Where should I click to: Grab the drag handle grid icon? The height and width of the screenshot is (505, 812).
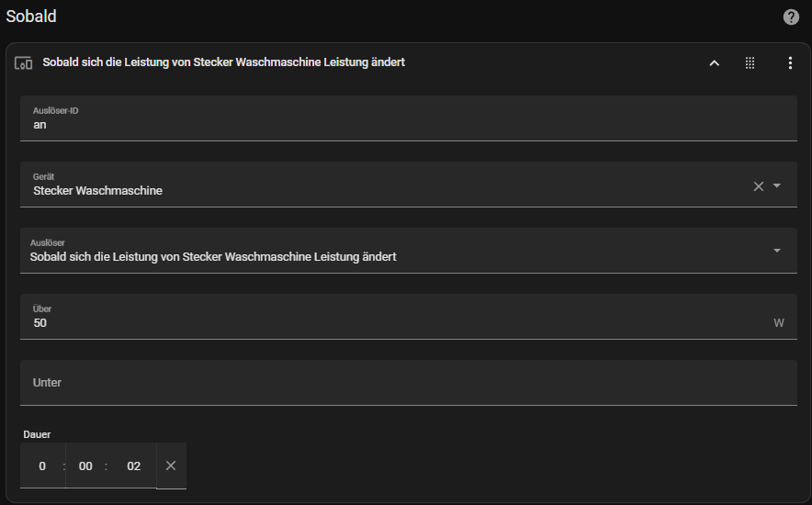pos(750,63)
